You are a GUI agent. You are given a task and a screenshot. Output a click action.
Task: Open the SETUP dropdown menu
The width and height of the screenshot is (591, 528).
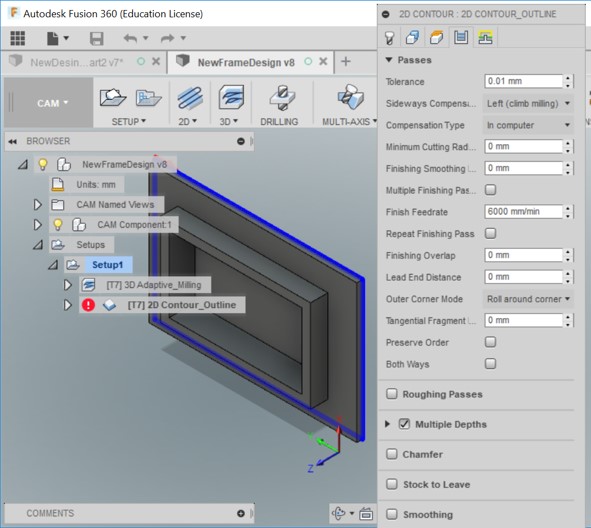pyautogui.click(x=129, y=122)
